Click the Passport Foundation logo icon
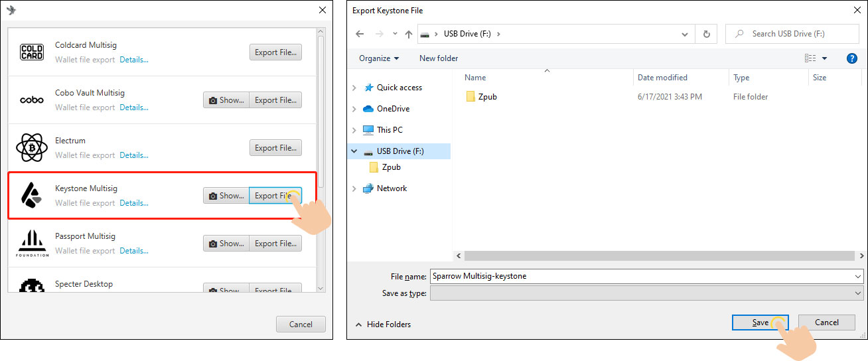Viewport: 868px width, 361px height. point(32,244)
